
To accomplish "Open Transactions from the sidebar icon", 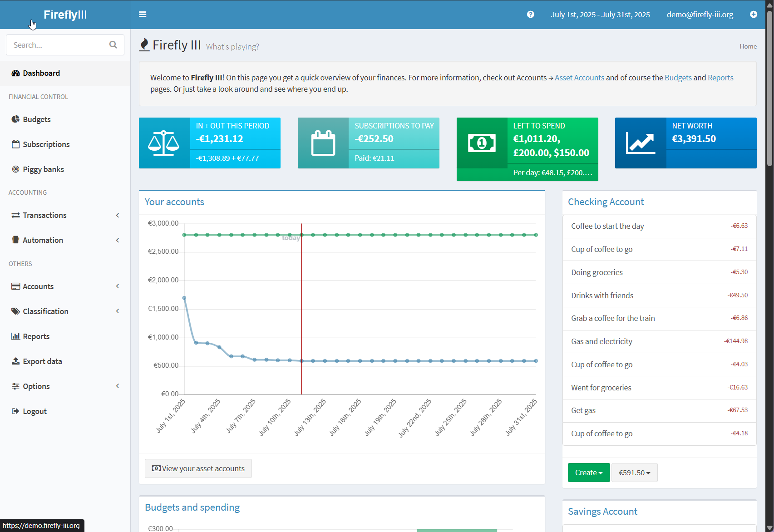I will coord(16,215).
